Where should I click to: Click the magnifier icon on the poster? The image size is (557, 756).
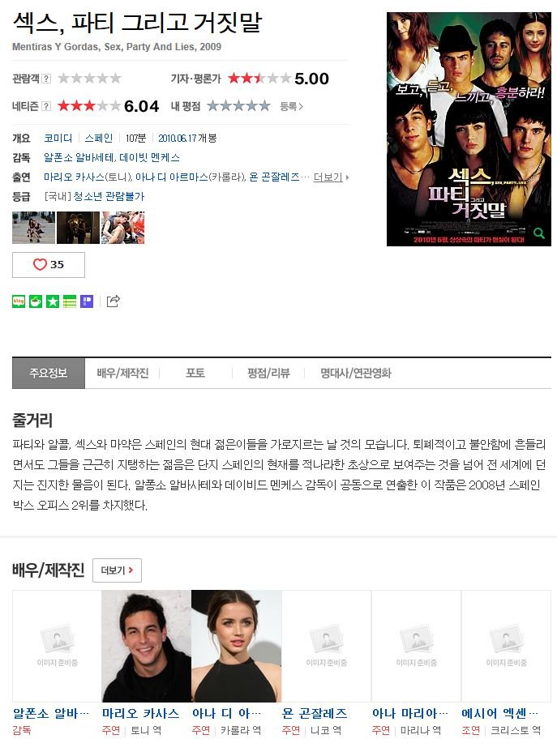[539, 234]
